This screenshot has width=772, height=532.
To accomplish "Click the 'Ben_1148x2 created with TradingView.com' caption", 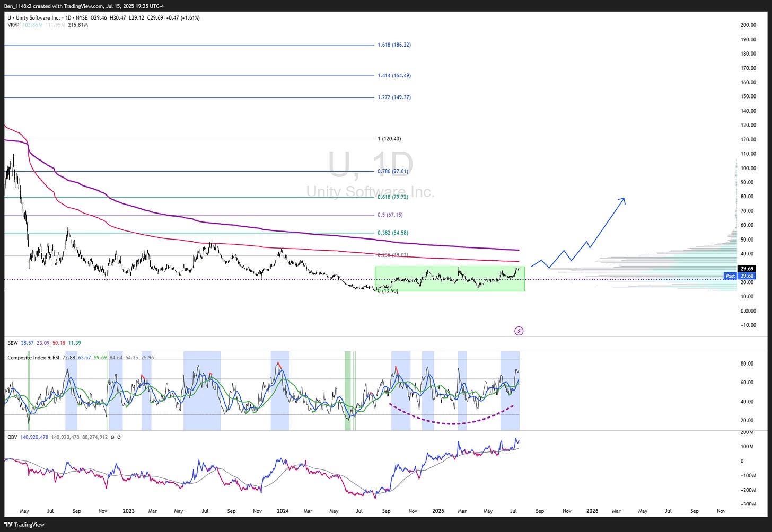I will [x=54, y=6].
